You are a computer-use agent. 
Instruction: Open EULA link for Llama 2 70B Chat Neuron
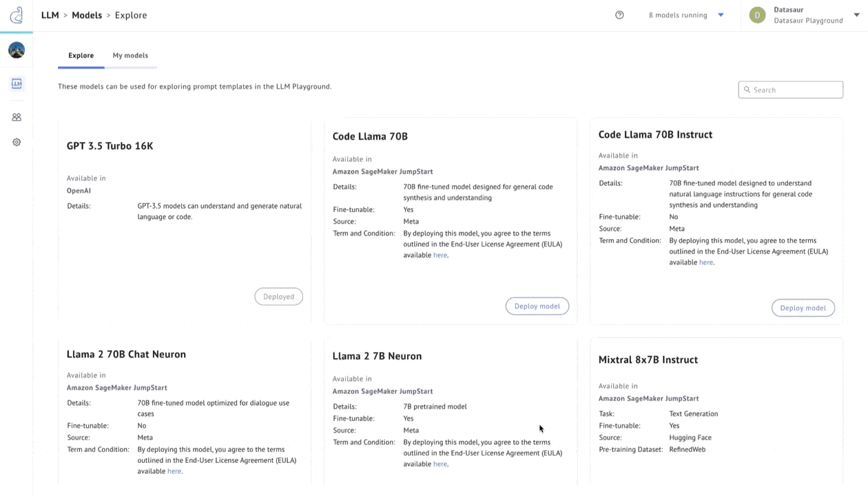tap(174, 471)
